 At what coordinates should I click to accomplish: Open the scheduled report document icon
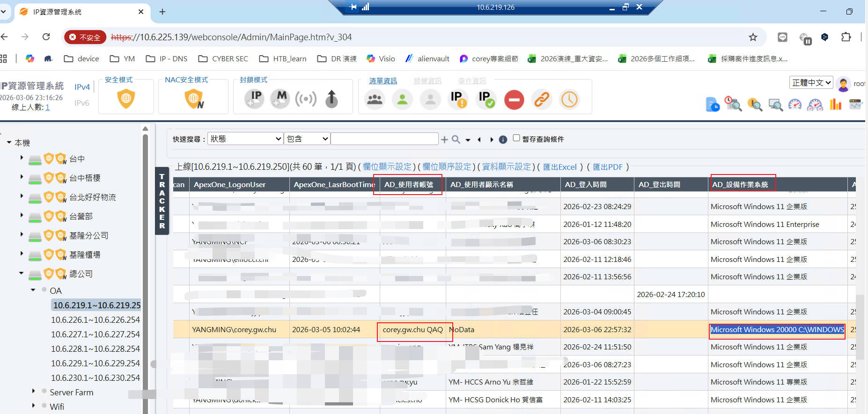(713, 104)
